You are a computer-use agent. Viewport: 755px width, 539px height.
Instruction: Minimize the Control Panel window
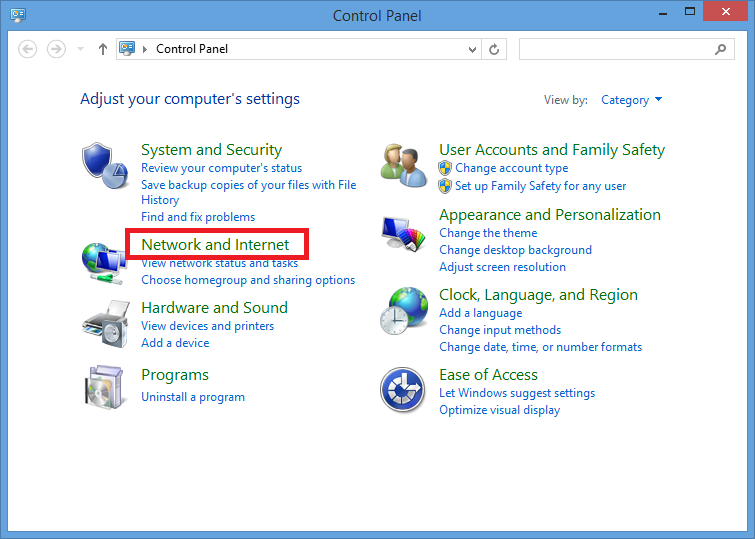pos(663,13)
